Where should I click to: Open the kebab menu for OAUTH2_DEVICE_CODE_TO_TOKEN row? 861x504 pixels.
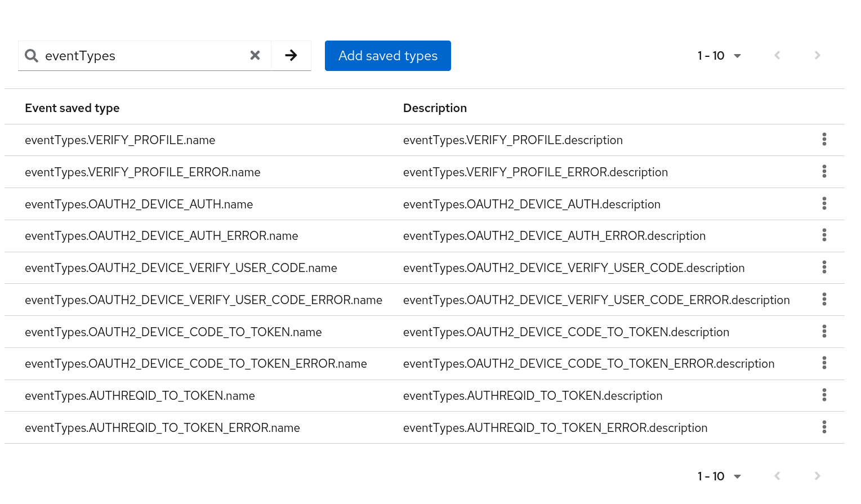[x=824, y=332]
